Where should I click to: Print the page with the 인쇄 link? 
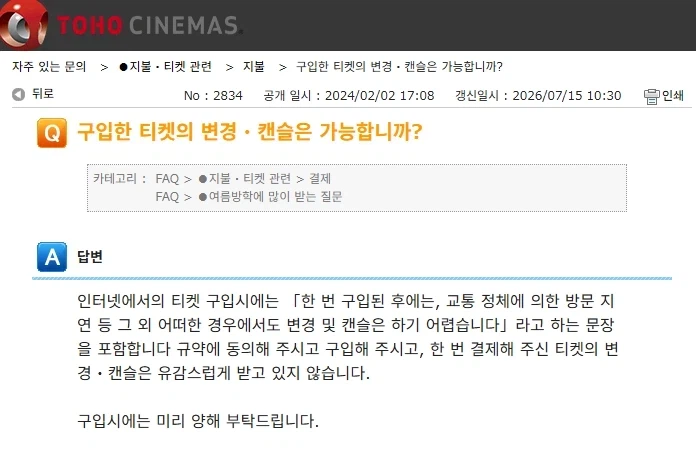(x=672, y=95)
